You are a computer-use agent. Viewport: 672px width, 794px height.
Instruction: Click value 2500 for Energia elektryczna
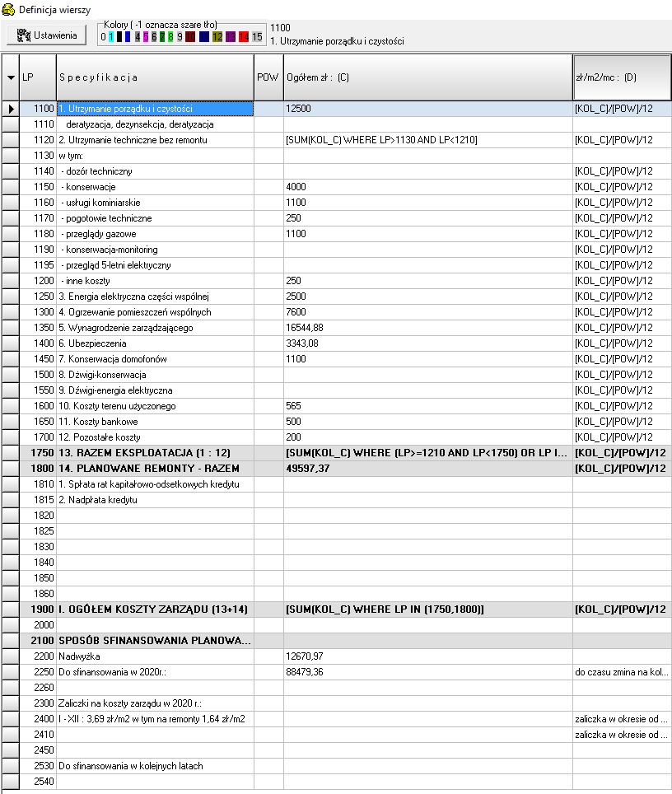(x=428, y=297)
